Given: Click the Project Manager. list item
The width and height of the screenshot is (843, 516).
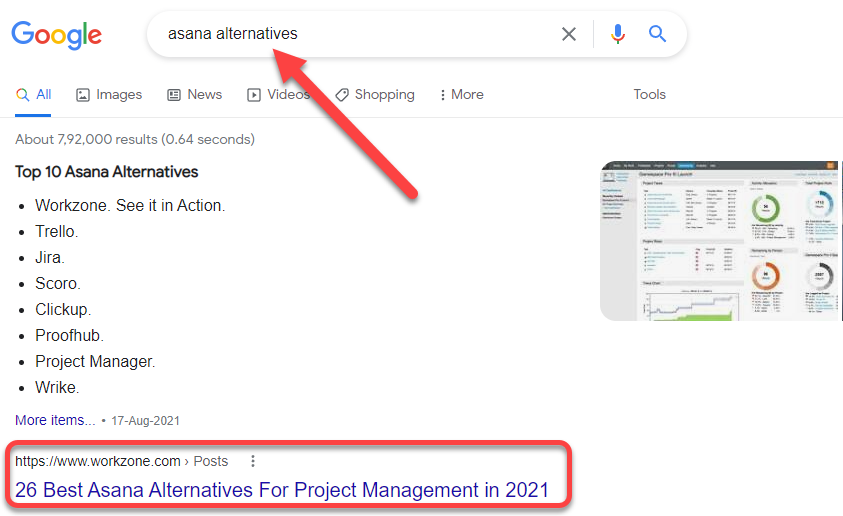Looking at the screenshot, I should 95,361.
